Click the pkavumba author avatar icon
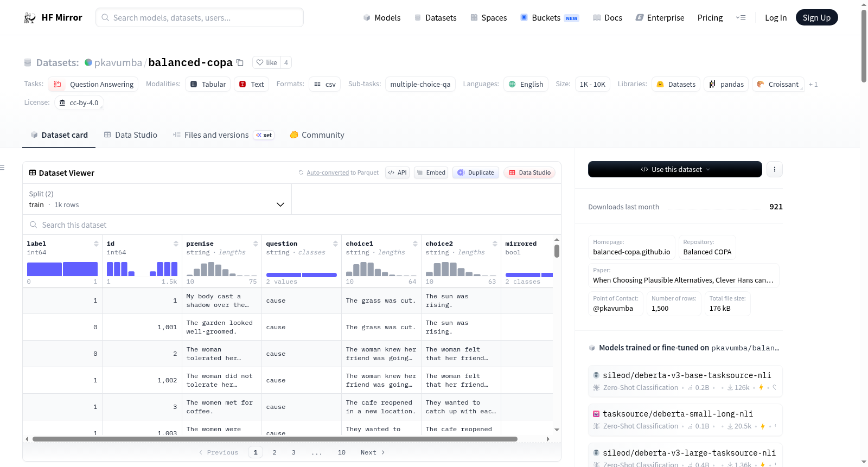This screenshot has height=467, width=868. tap(88, 62)
